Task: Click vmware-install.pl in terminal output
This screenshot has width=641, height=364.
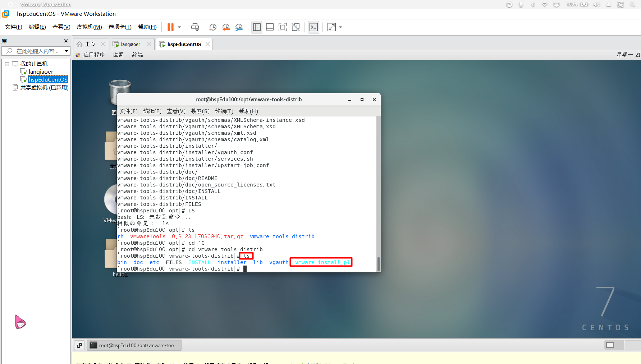Action: point(322,263)
